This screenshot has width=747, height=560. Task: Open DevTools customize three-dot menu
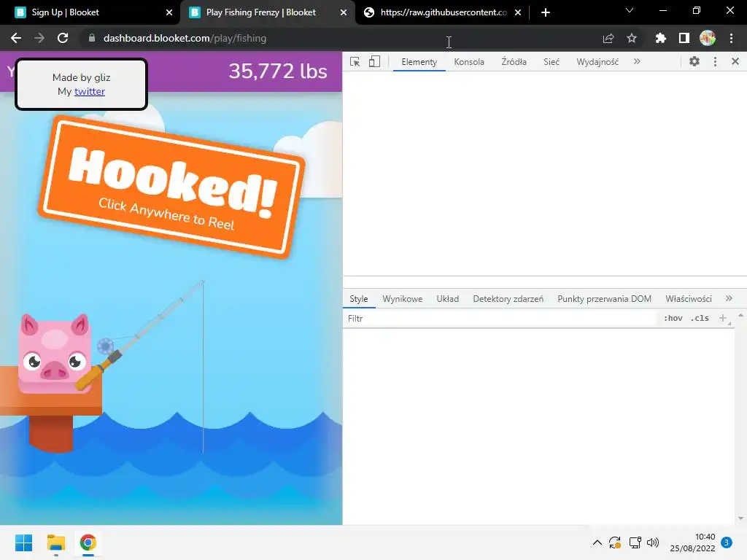(x=715, y=61)
